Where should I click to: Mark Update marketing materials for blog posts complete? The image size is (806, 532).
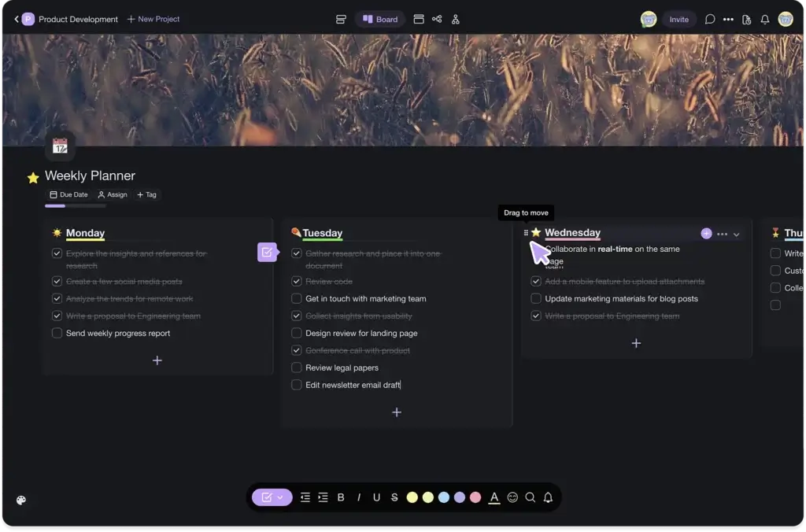click(536, 298)
